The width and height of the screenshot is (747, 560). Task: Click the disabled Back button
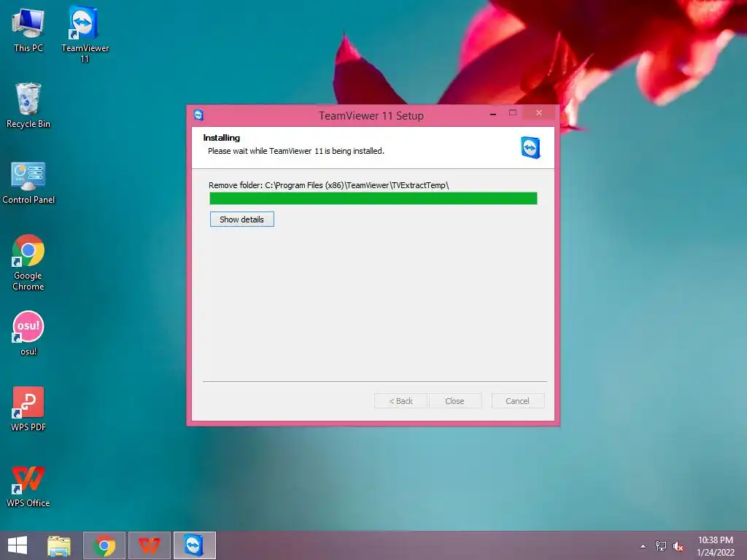tap(400, 401)
